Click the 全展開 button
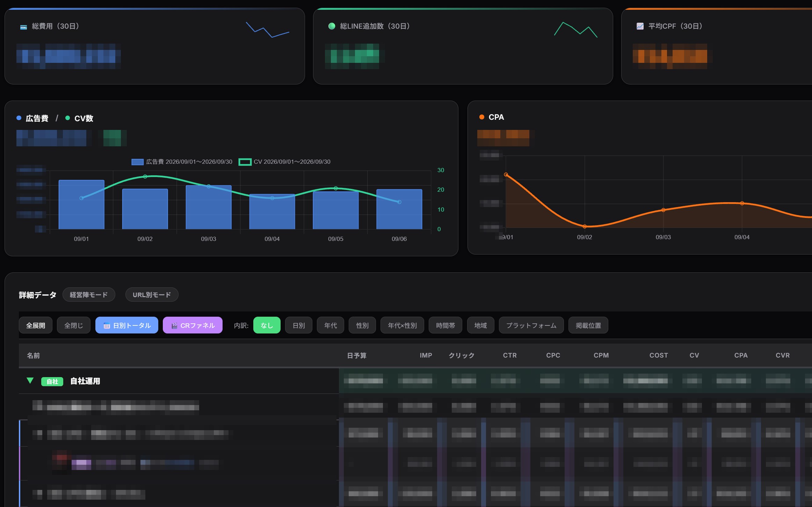This screenshot has height=507, width=812. click(x=36, y=325)
